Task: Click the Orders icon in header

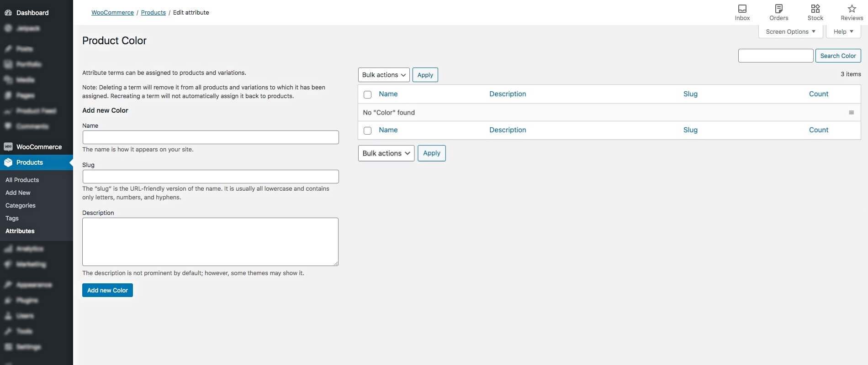Action: click(778, 9)
